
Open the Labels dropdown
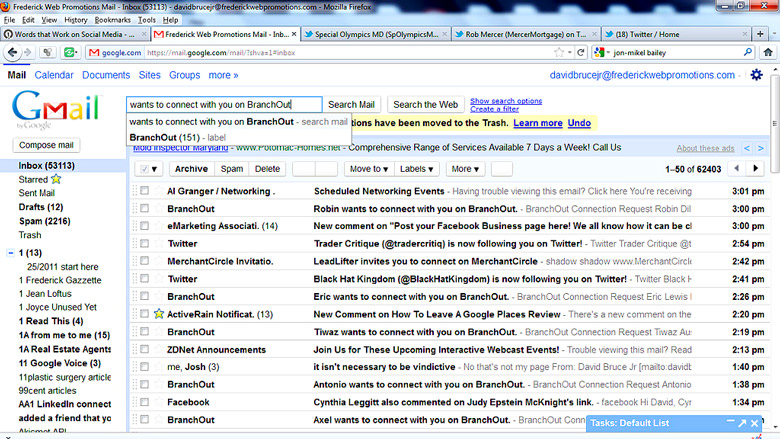(416, 169)
